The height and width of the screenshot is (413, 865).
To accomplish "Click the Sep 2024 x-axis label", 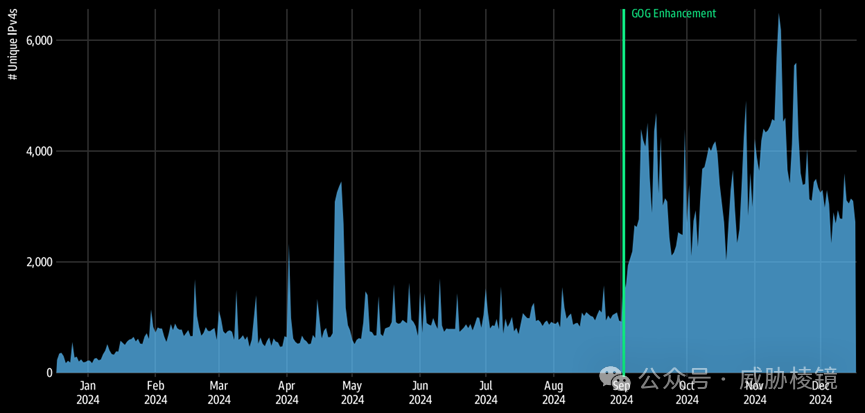I will (622, 392).
